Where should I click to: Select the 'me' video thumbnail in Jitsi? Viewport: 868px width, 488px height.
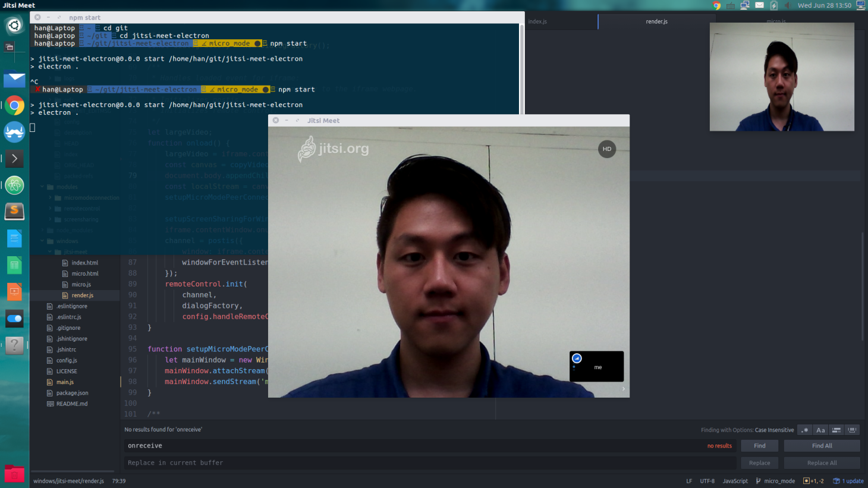click(x=596, y=366)
